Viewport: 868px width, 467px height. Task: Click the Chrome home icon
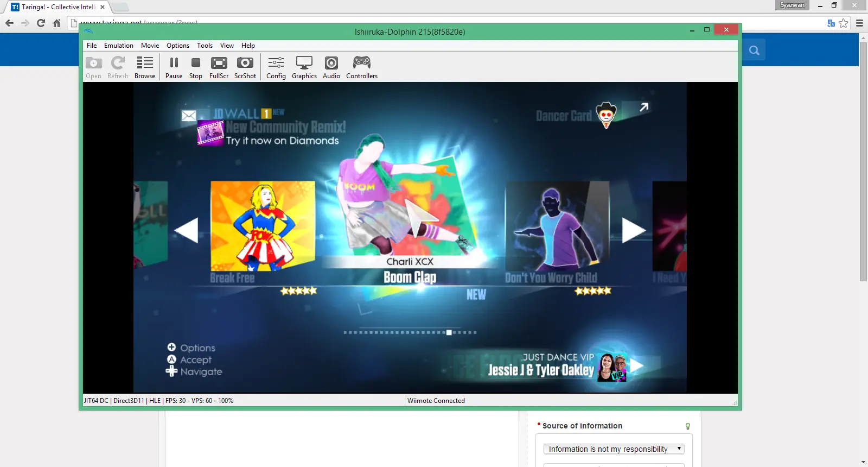(56, 23)
